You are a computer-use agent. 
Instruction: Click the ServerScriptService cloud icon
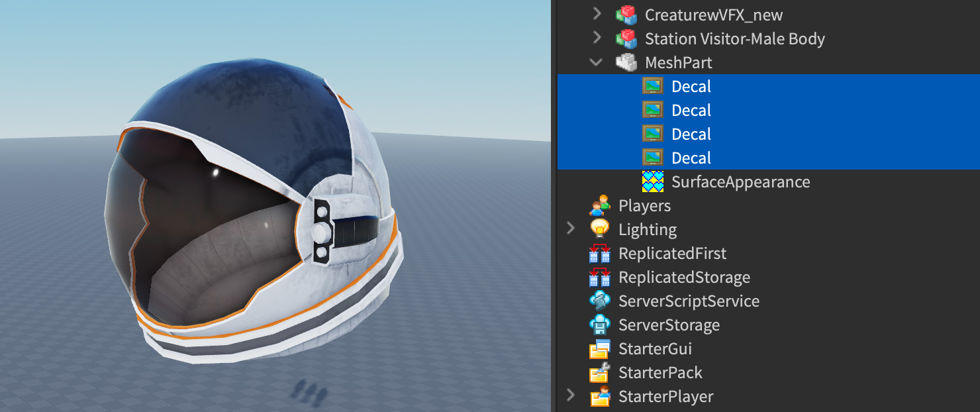pyautogui.click(x=599, y=301)
